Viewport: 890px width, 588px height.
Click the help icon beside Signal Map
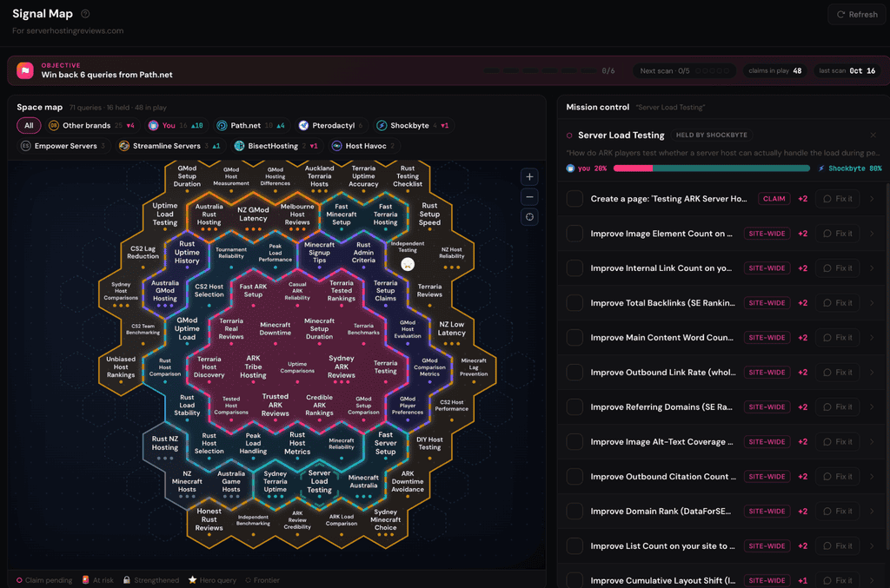[85, 14]
